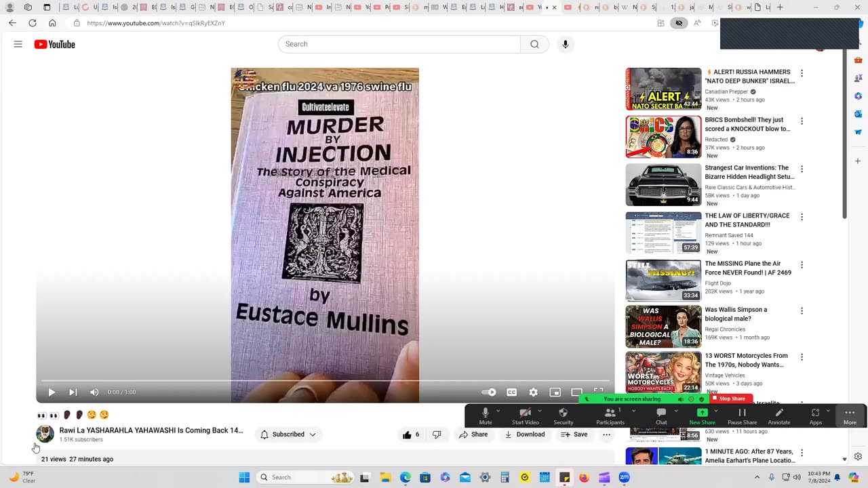This screenshot has width=868, height=488.
Task: Save the video to a playlist
Action: [x=574, y=434]
